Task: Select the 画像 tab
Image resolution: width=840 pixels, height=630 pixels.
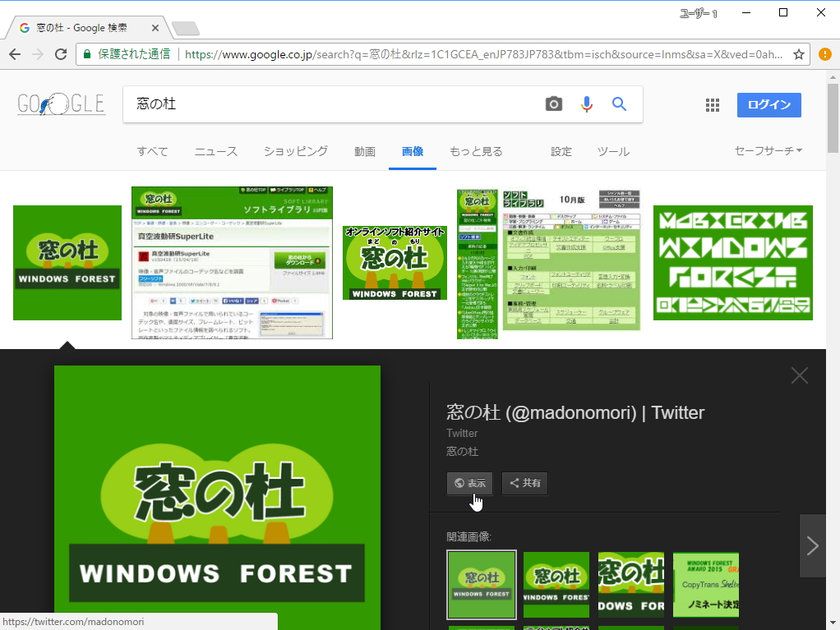Action: [x=413, y=151]
